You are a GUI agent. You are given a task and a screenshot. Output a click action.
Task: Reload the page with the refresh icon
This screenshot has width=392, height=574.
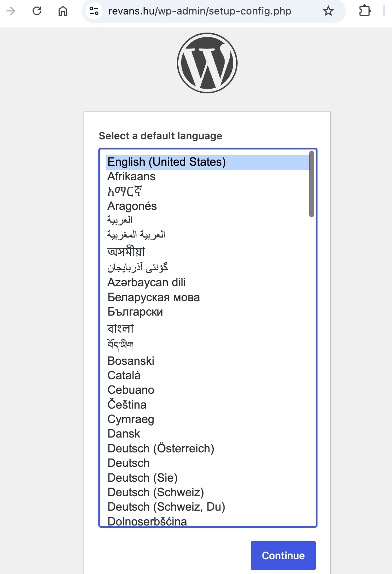37,11
